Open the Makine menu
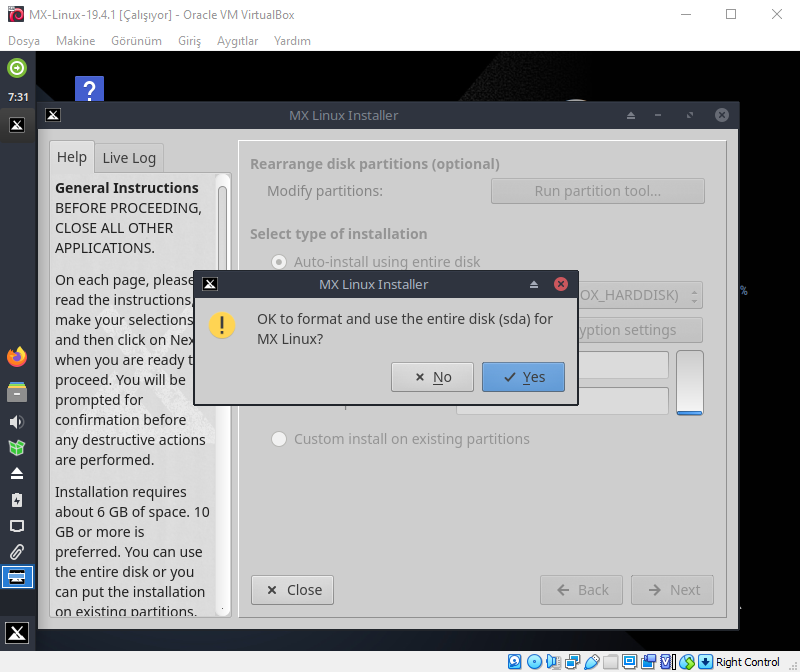This screenshot has height=672, width=800. 76,41
